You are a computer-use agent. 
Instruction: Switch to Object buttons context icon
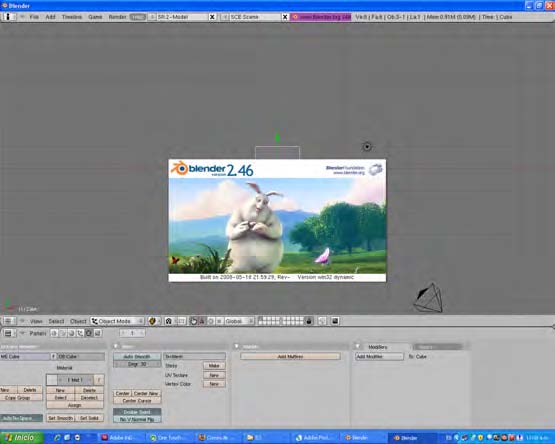pyautogui.click(x=80, y=333)
